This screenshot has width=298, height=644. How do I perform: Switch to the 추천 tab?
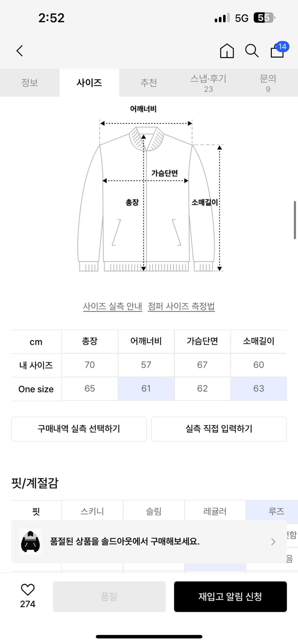coord(149,82)
